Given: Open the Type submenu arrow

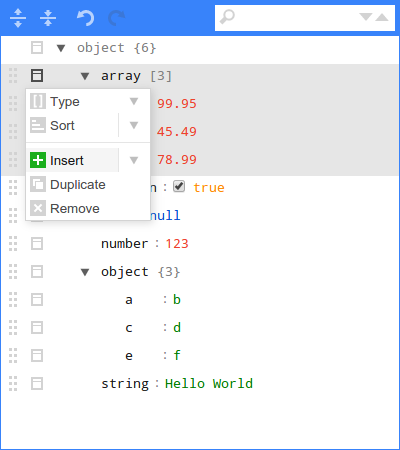Looking at the screenshot, I should click(x=134, y=101).
